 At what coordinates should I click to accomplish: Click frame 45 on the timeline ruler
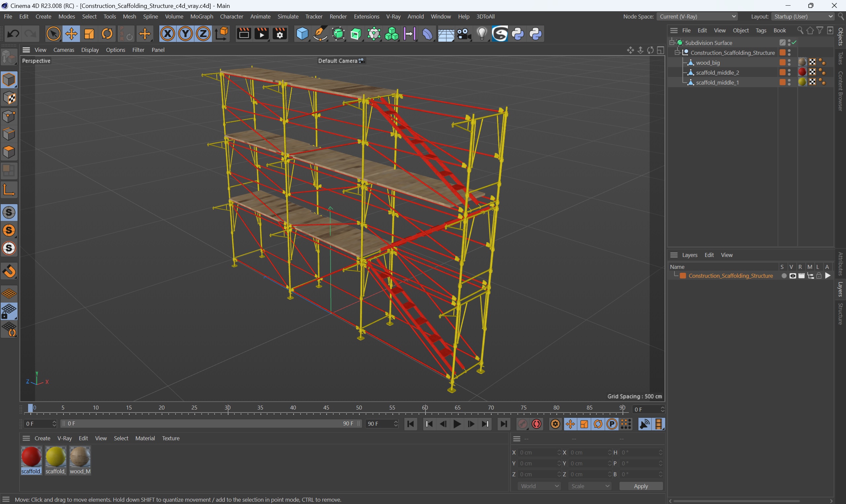pyautogui.click(x=326, y=408)
